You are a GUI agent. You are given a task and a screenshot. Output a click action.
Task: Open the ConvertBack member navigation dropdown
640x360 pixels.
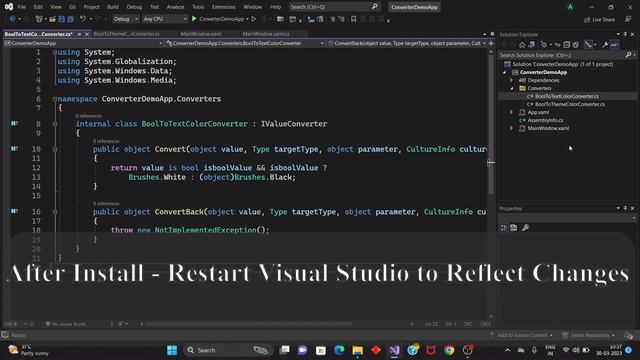[x=407, y=43]
